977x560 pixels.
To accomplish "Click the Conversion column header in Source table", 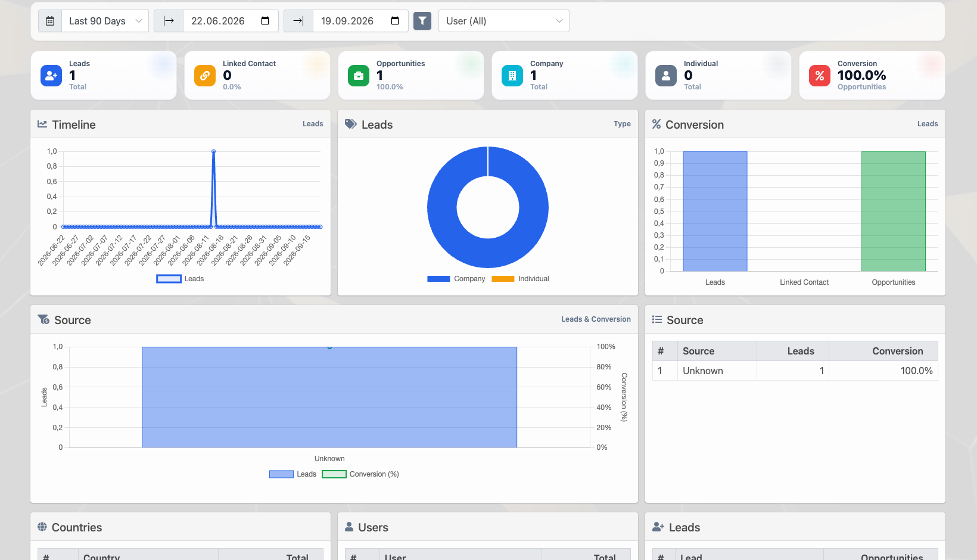I will 883,351.
